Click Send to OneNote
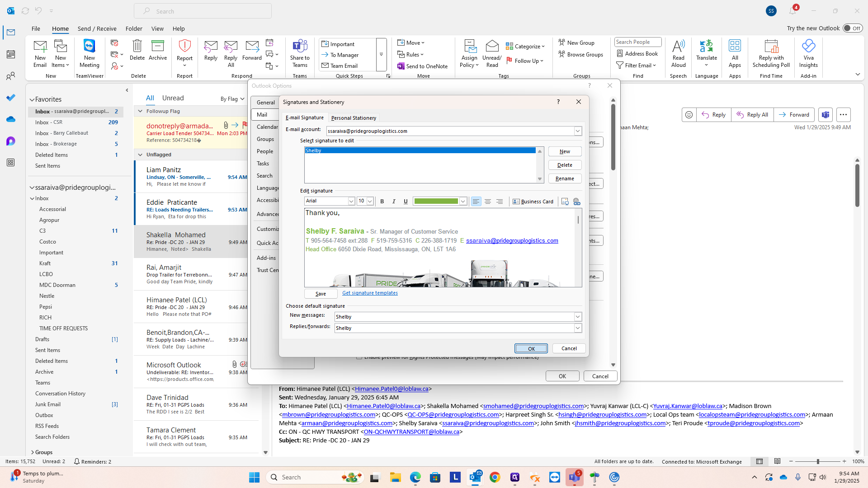 422,66
